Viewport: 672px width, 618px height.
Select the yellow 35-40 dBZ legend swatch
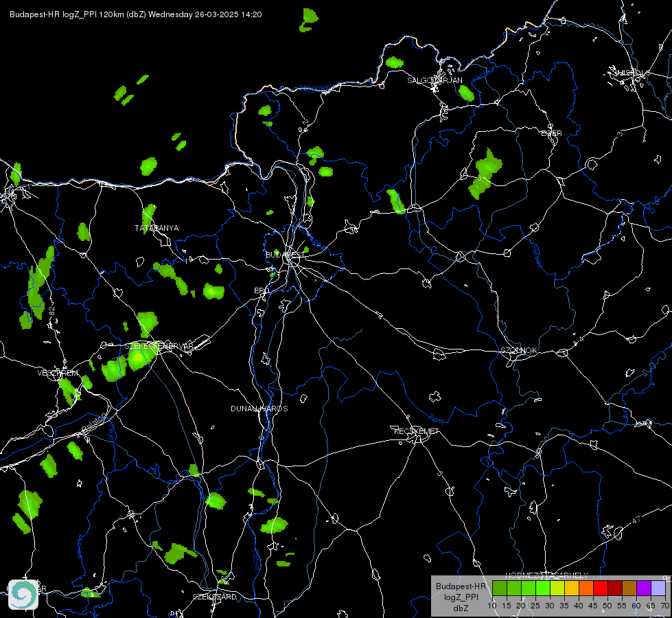click(572, 588)
